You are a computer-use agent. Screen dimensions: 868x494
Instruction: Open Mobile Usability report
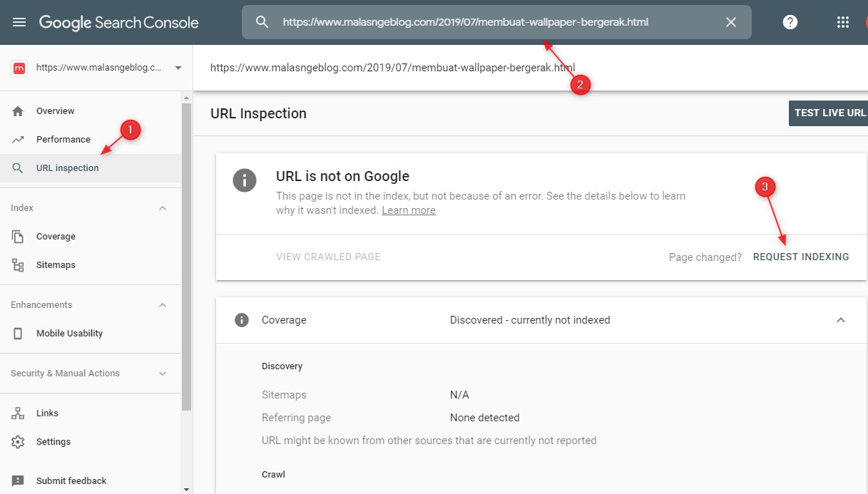click(90, 334)
